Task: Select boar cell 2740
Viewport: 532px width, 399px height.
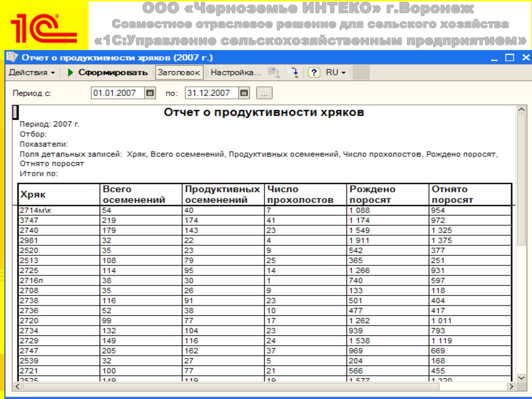Action: tap(59, 230)
